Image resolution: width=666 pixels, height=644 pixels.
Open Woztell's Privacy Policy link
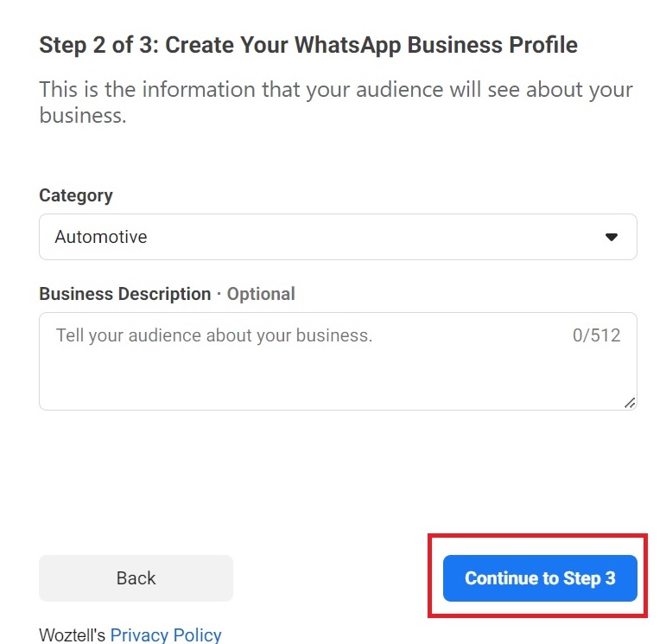[x=166, y=635]
